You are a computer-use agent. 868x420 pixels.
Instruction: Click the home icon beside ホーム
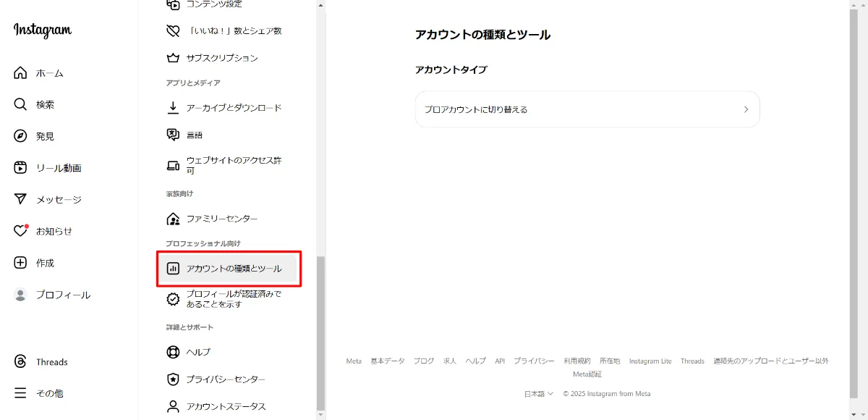[20, 72]
